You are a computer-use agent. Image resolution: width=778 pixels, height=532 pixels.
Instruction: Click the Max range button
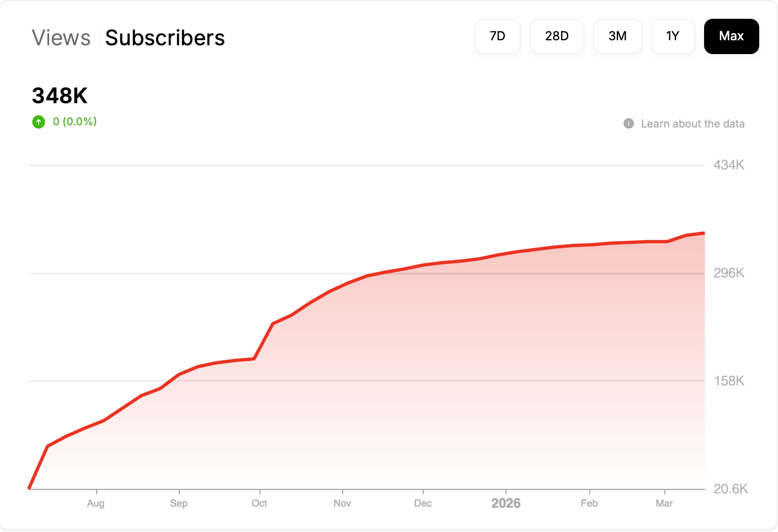[x=731, y=36]
